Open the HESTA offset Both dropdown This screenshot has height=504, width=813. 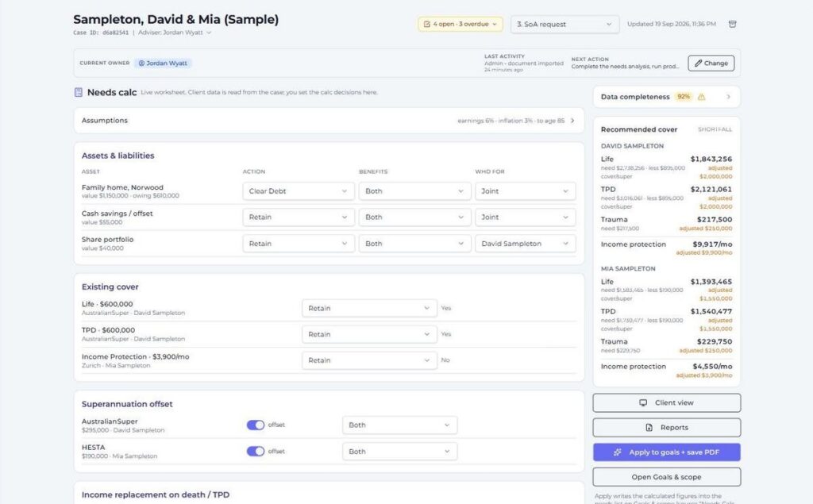400,452
